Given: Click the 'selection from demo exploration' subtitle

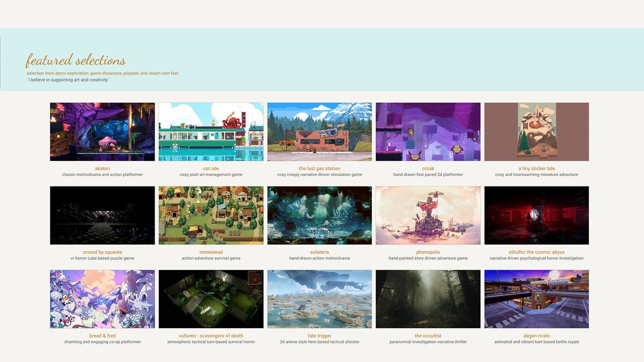Looking at the screenshot, I should (103, 73).
